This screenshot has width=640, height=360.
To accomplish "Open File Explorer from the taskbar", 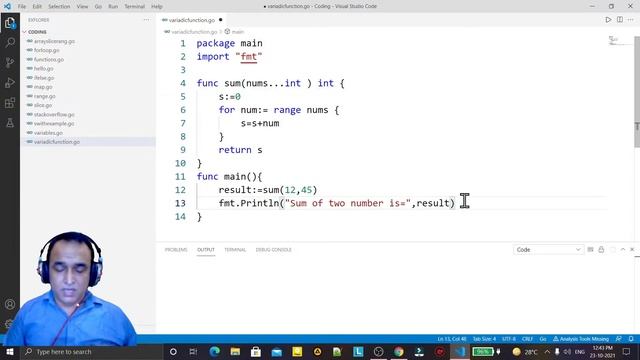I will coord(235,351).
